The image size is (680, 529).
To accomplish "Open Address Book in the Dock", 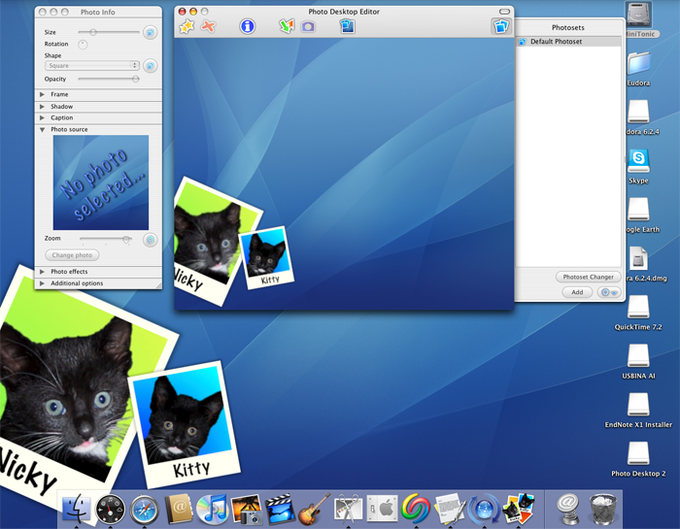I will pyautogui.click(x=178, y=508).
